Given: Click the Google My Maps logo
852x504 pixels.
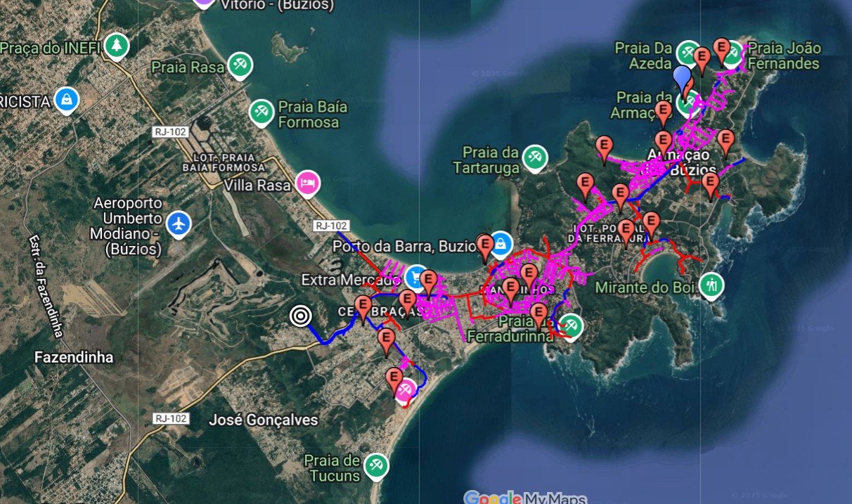Looking at the screenshot, I should pos(525,497).
